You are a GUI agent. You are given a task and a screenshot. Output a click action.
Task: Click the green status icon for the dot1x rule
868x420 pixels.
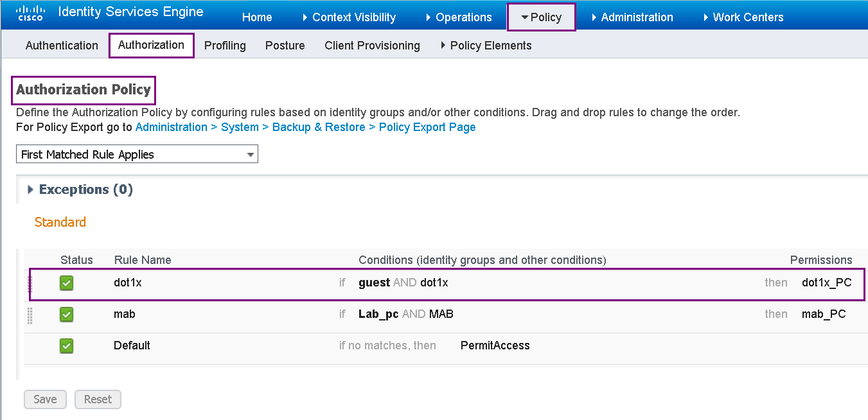point(66,283)
